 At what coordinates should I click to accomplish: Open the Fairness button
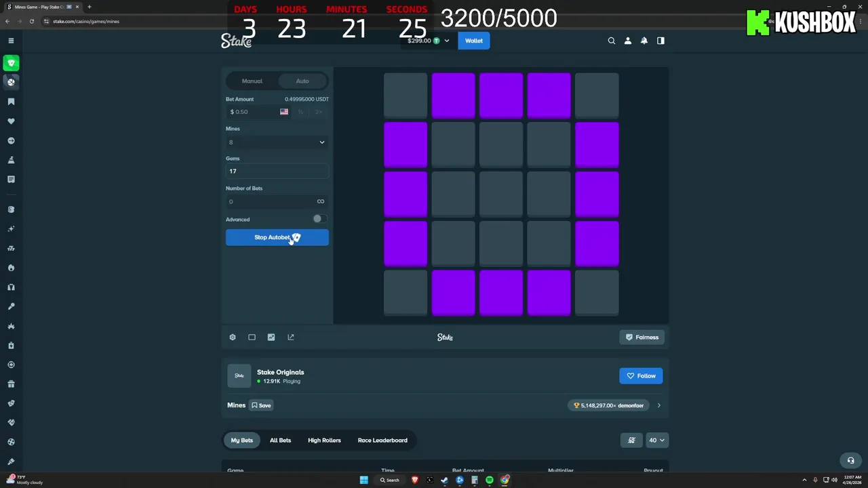click(x=642, y=337)
